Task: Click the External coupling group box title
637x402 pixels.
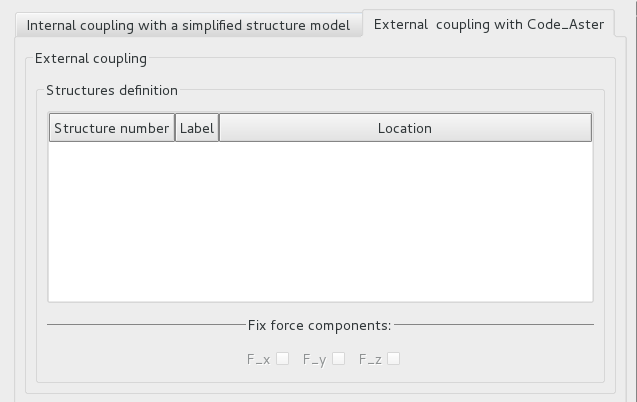Action: tap(90, 59)
